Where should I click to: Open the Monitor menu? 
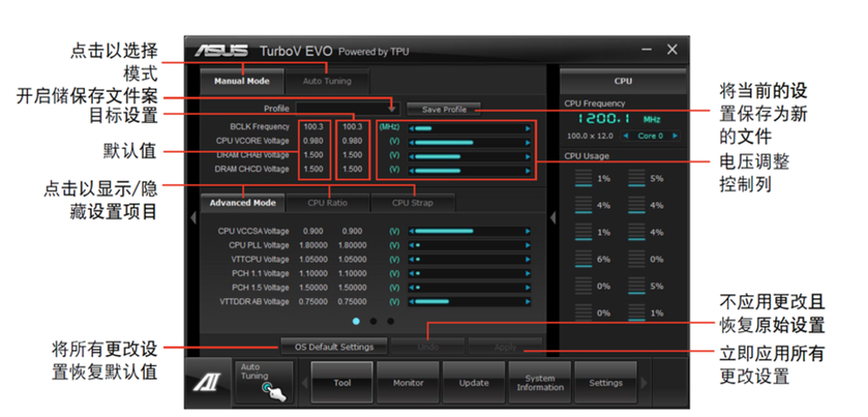(x=408, y=382)
